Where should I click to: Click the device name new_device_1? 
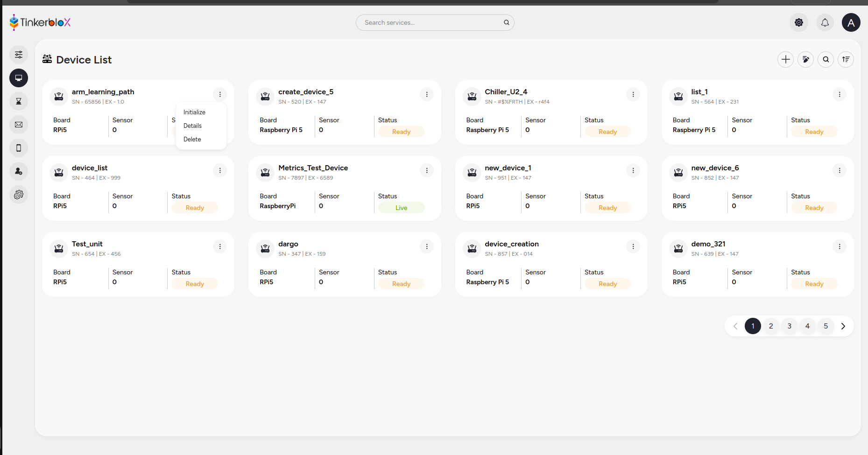508,168
